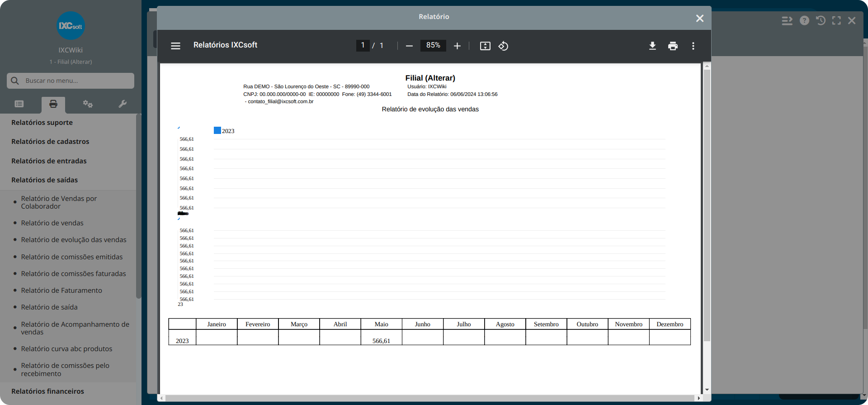Open Relatório de comissões pelo recebimento

pyautogui.click(x=65, y=370)
